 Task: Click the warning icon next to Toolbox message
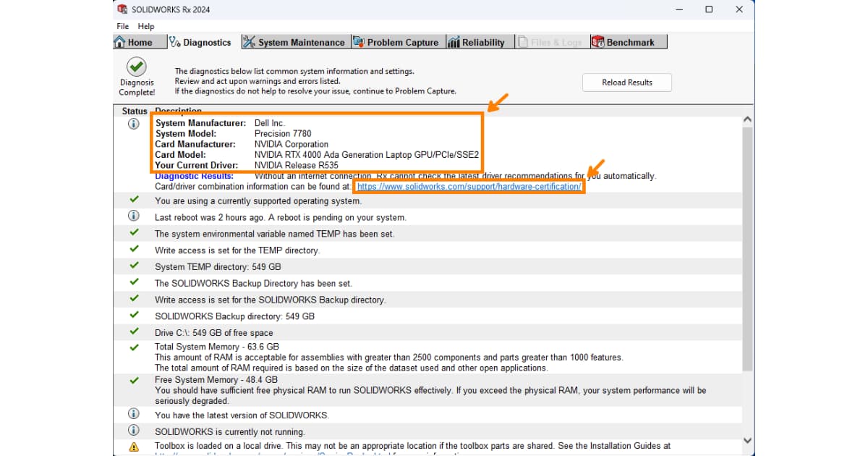coord(134,447)
